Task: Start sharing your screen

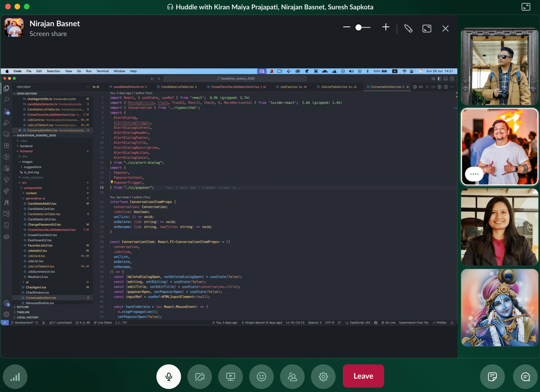Action: point(231,376)
